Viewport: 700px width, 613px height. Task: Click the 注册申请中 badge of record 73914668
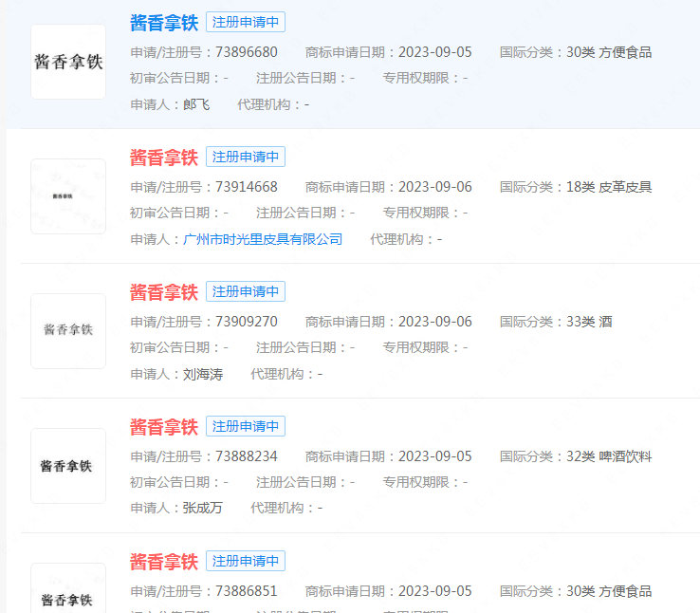pyautogui.click(x=246, y=157)
